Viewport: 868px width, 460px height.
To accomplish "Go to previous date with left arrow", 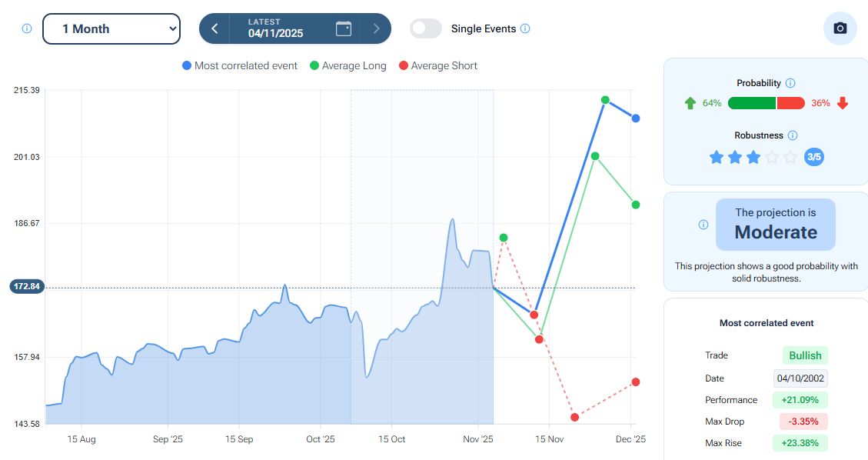I will (215, 28).
